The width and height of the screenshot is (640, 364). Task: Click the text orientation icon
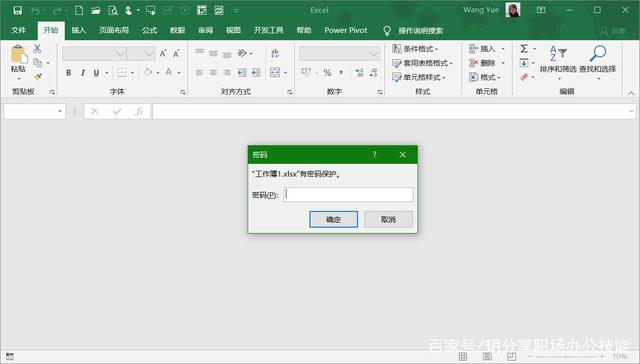(x=242, y=53)
